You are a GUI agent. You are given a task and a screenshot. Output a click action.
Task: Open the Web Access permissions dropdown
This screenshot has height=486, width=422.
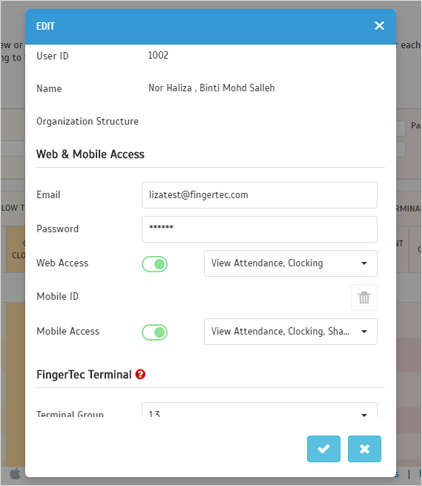pyautogui.click(x=291, y=263)
